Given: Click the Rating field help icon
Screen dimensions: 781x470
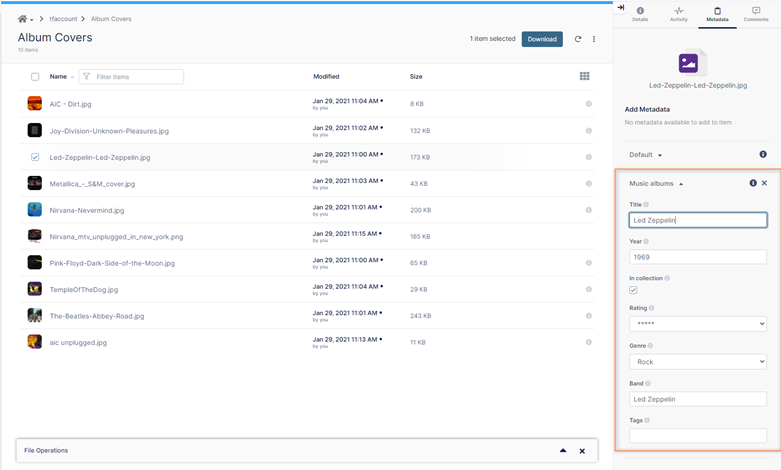Looking at the screenshot, I should coord(651,308).
